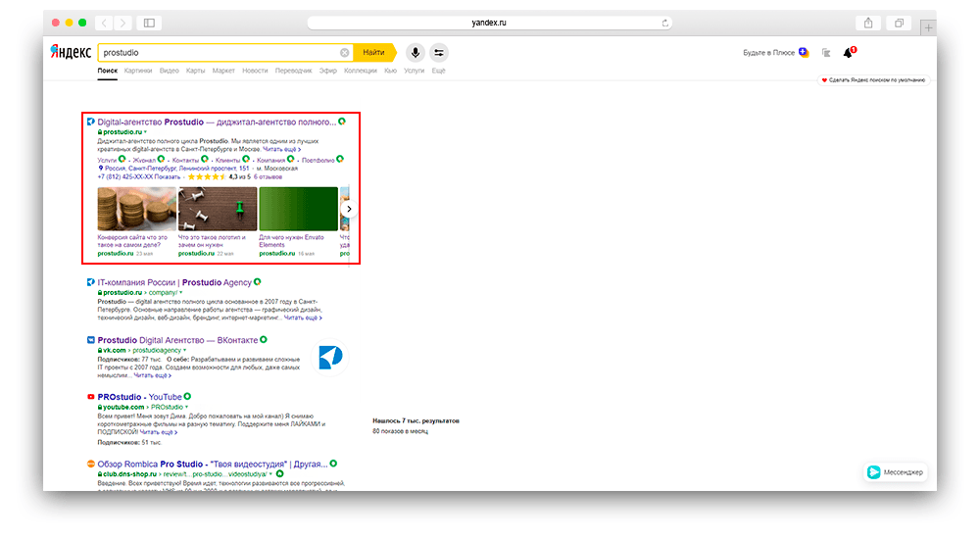Expand the youtube.com PROstudio URL dropdown arrow
Viewport: 980px width, 539px height.
186,407
